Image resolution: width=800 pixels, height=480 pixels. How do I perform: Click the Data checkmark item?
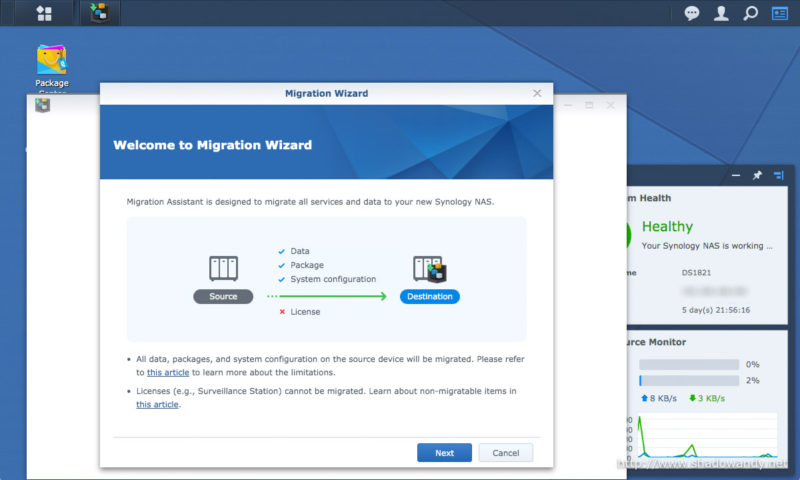click(294, 251)
